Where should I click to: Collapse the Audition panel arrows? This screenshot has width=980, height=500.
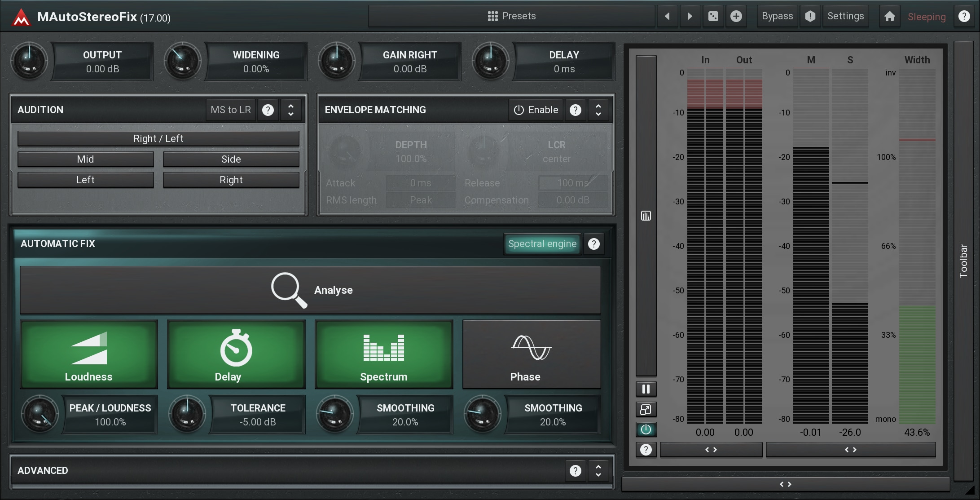point(291,110)
